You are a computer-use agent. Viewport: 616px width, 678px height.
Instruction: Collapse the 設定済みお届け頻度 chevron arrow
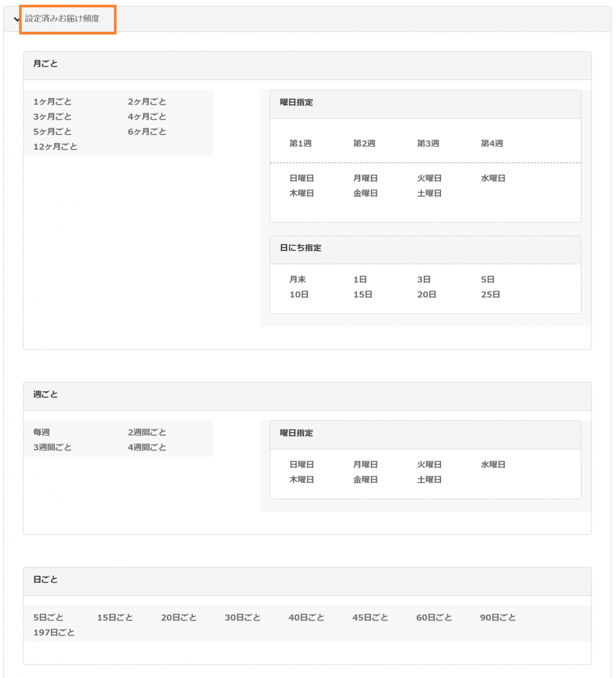17,19
